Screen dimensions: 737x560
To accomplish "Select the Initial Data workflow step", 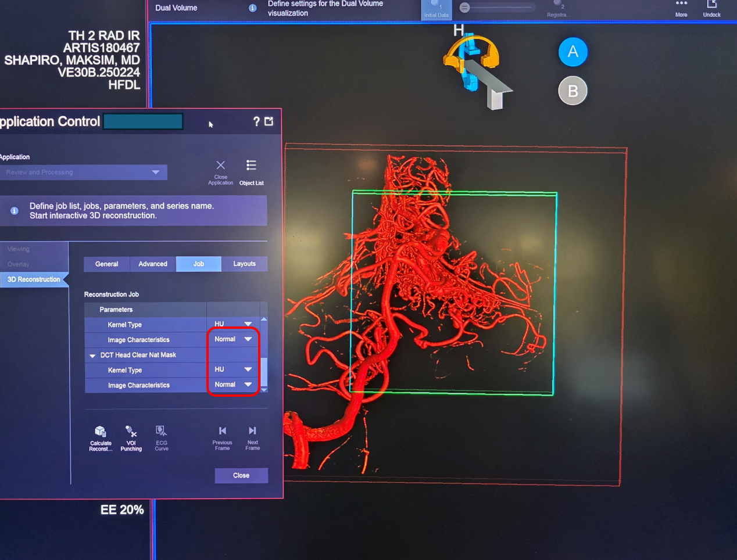I will coord(436,10).
